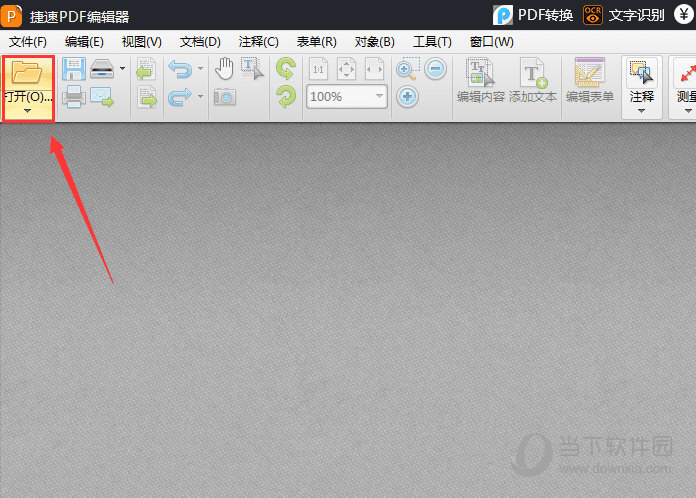This screenshot has width=696, height=498.
Task: Open the 编辑(E) menu
Action: tap(84, 42)
